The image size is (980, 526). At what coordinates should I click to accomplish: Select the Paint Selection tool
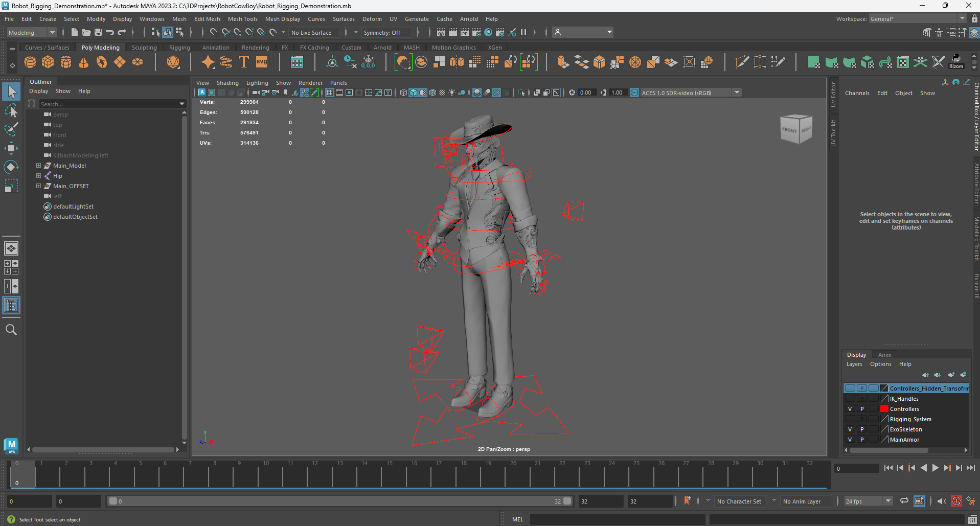(x=11, y=129)
